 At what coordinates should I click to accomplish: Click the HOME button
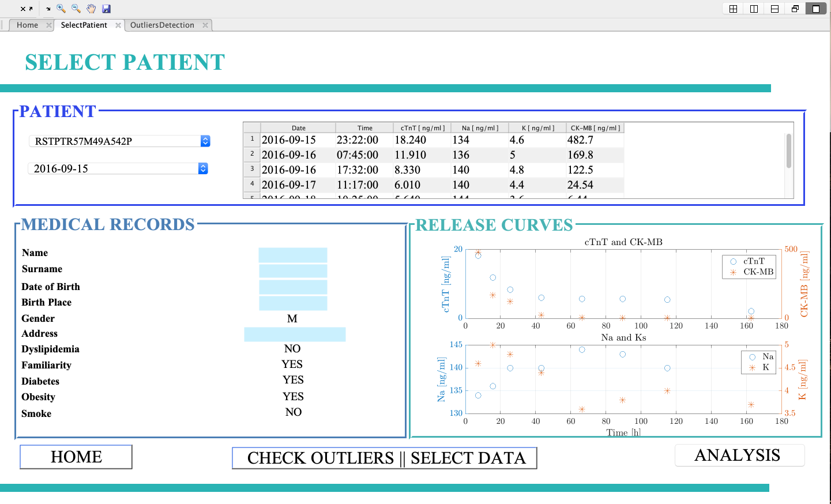pos(76,457)
